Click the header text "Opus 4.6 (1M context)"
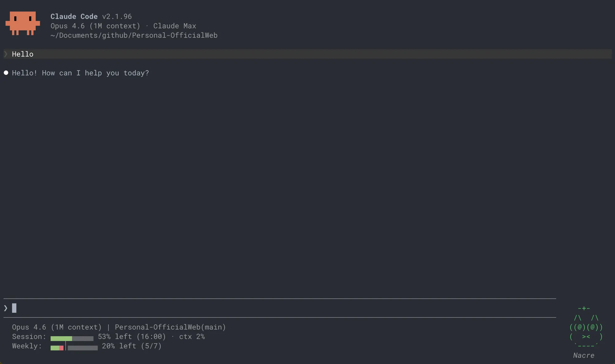615x364 pixels. 95,26
